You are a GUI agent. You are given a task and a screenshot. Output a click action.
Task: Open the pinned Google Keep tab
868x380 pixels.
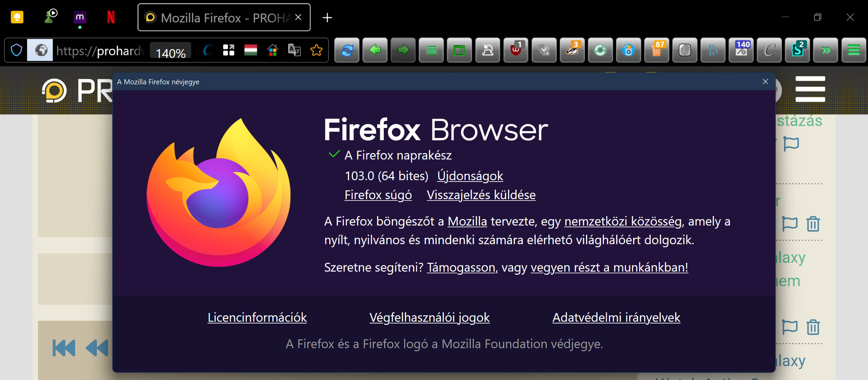click(x=17, y=17)
